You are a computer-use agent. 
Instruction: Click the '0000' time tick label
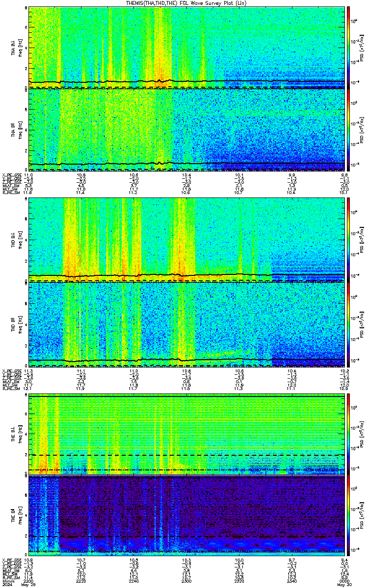[x=345, y=582]
